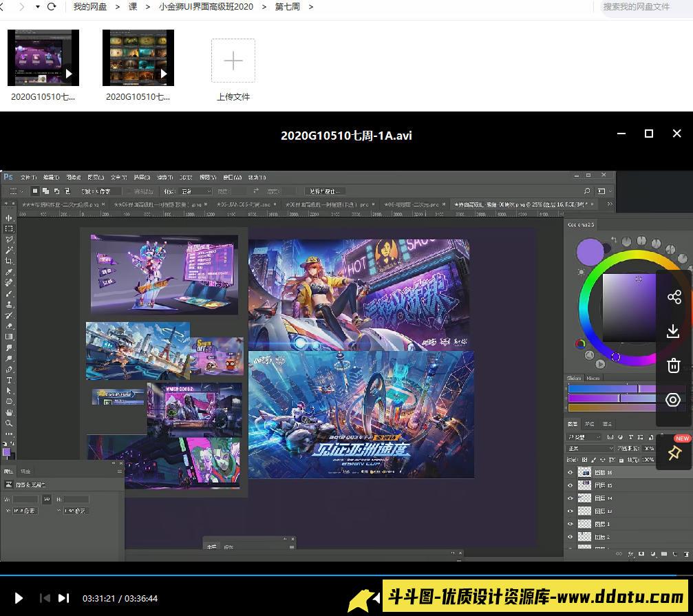Select the Rectangular Marquee tool

click(x=9, y=229)
